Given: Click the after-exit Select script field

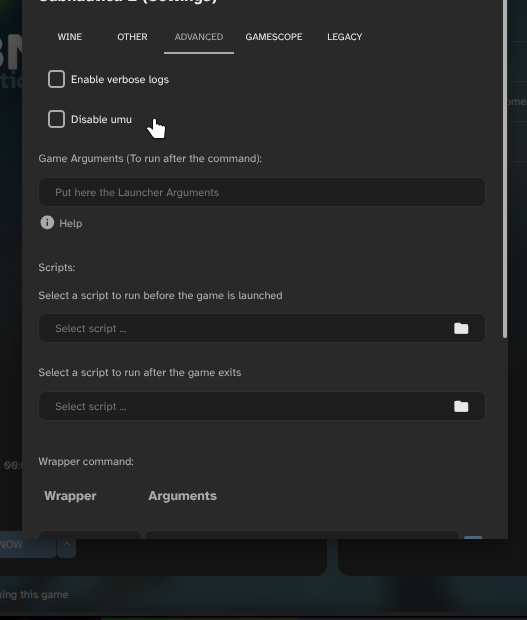Looking at the screenshot, I should click(x=262, y=406).
